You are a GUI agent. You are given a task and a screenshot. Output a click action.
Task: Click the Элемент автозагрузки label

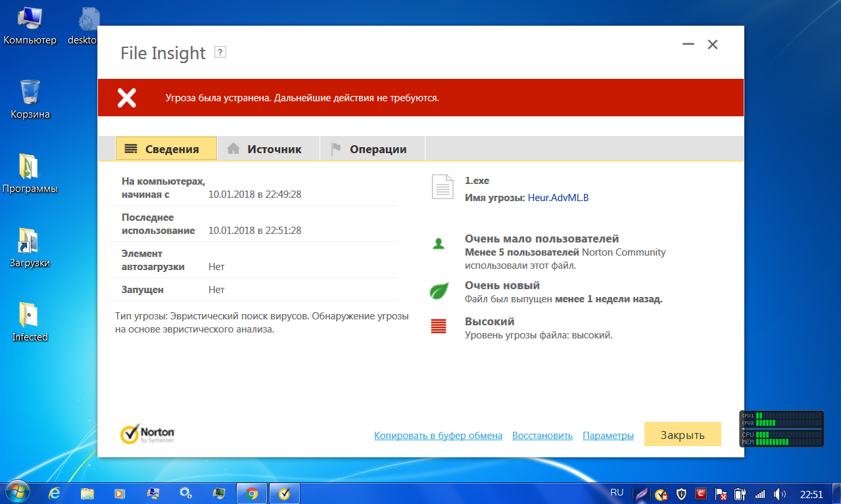point(153,260)
